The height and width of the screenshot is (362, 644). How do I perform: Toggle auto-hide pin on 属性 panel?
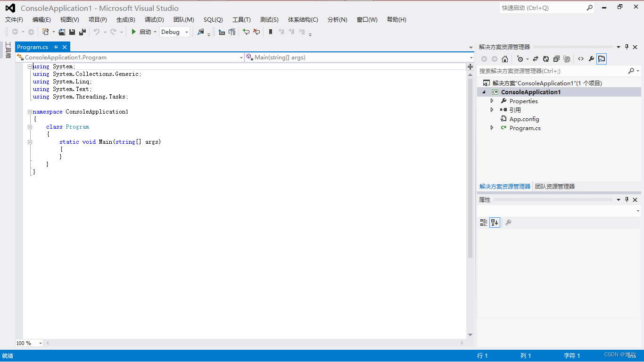point(627,200)
